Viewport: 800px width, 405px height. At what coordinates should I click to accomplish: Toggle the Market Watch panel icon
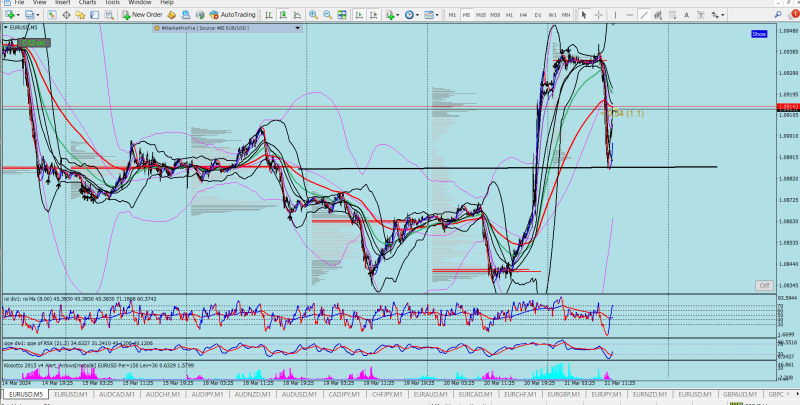52,15
